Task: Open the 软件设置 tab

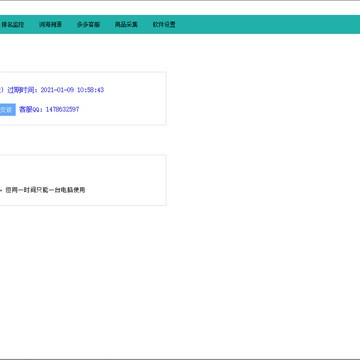Action: pos(164,24)
